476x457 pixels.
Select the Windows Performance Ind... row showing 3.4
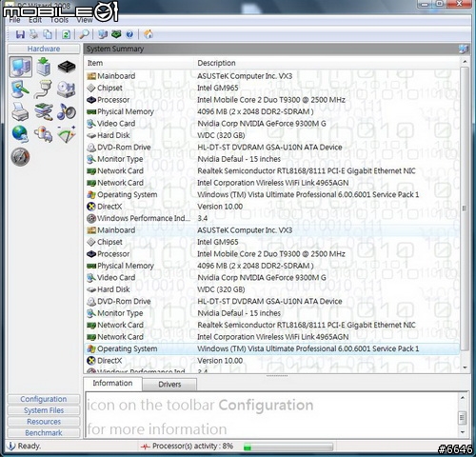click(x=272, y=218)
